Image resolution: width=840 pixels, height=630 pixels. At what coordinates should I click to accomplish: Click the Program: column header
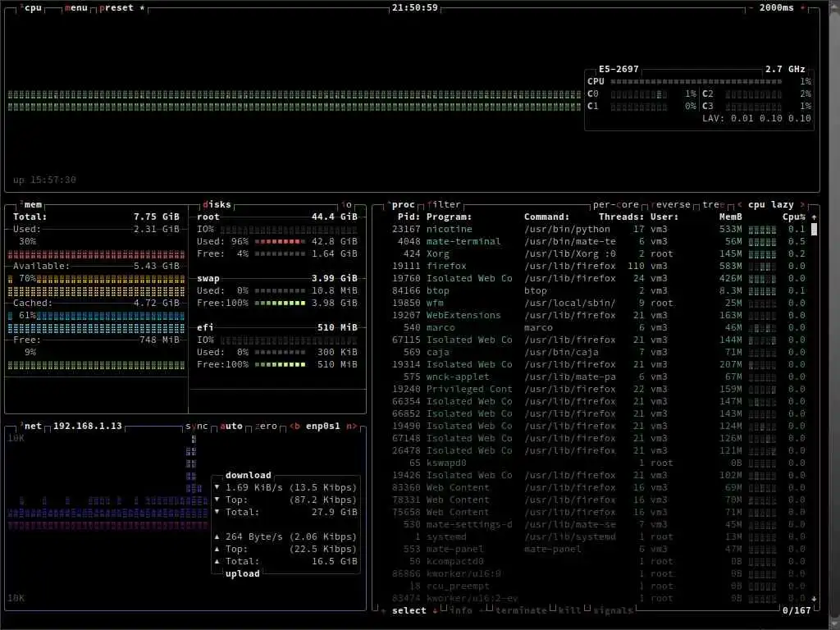pos(449,217)
